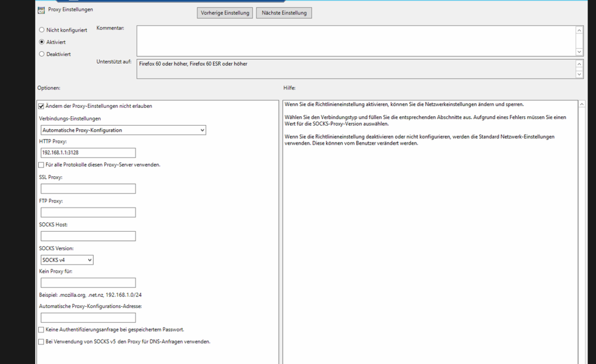
Task: Select the Nicht konfiguriert radio button
Action: (x=42, y=30)
